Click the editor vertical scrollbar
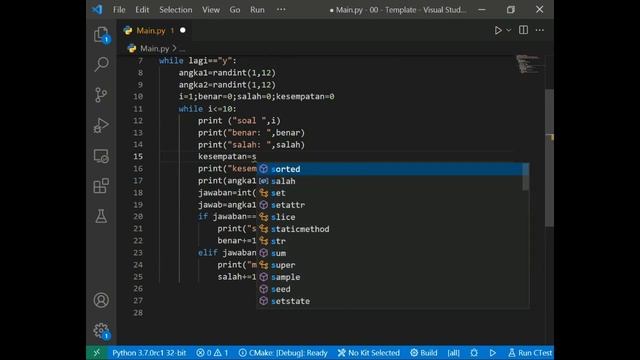The width and height of the screenshot is (640, 360). [549, 158]
